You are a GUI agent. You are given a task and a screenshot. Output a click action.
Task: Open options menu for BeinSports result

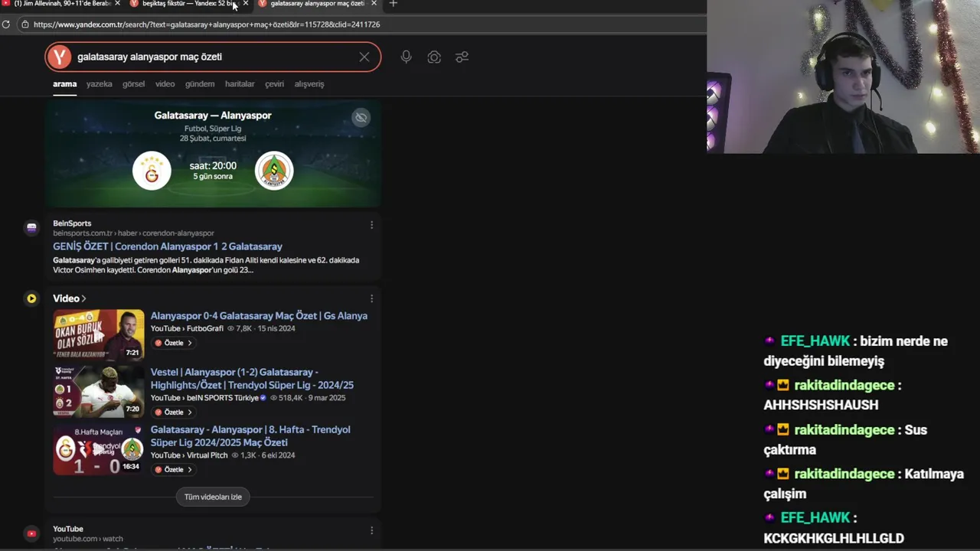click(371, 225)
